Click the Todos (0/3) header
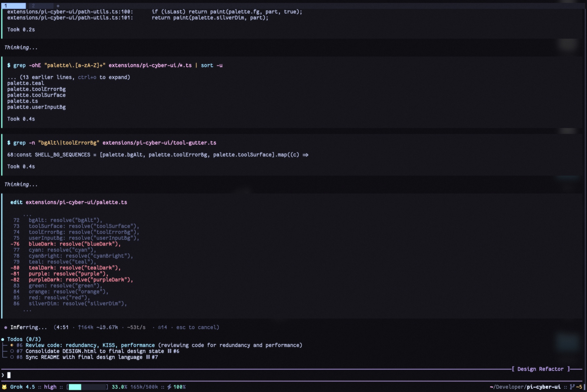 click(24, 339)
